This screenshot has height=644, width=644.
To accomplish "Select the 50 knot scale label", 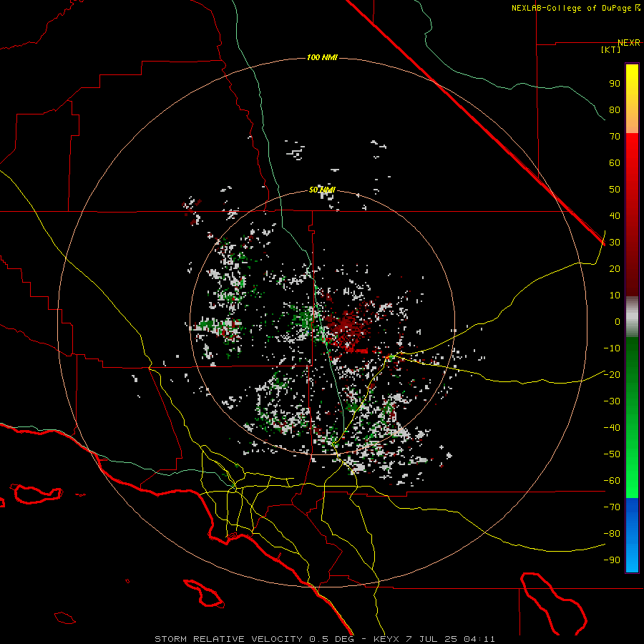I will [615, 190].
